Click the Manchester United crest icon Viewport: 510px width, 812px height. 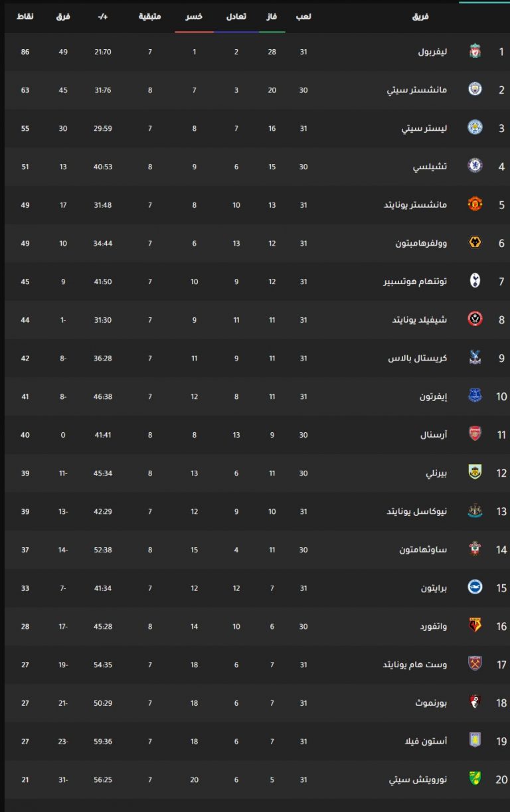point(475,204)
